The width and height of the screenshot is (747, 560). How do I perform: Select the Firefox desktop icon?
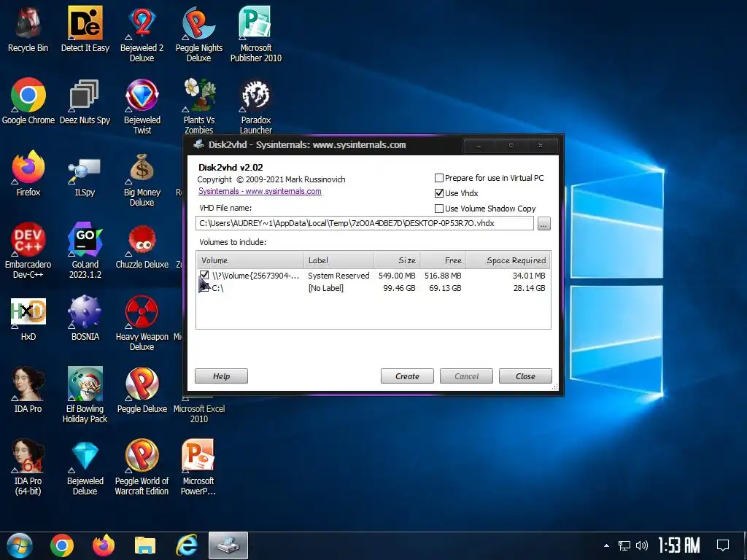[x=28, y=174]
